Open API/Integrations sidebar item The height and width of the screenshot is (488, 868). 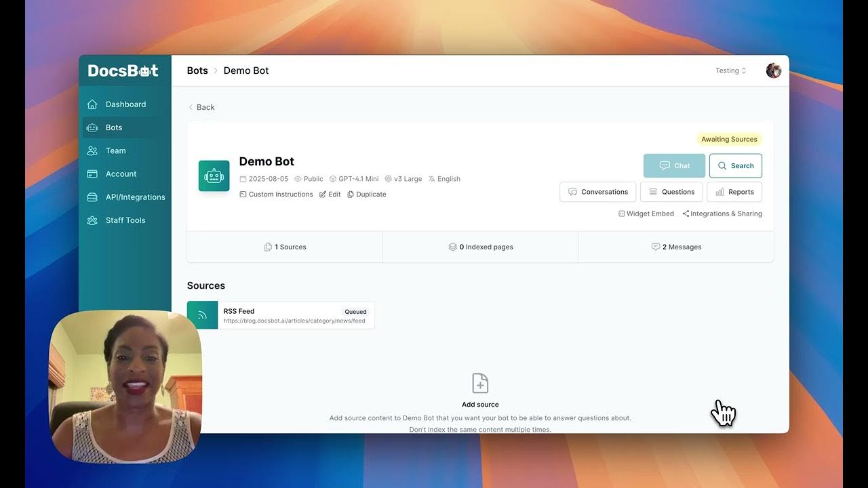(125, 197)
